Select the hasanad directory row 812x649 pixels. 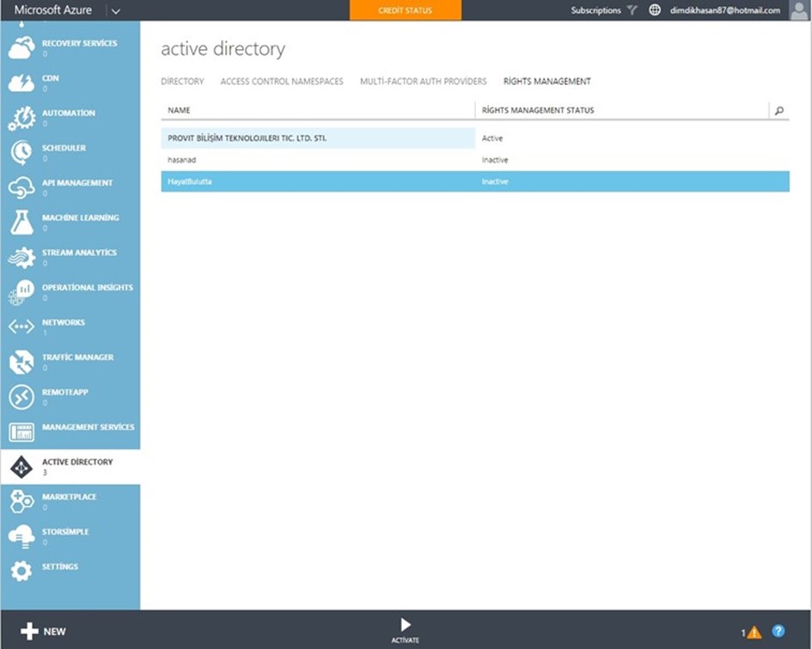coord(475,160)
